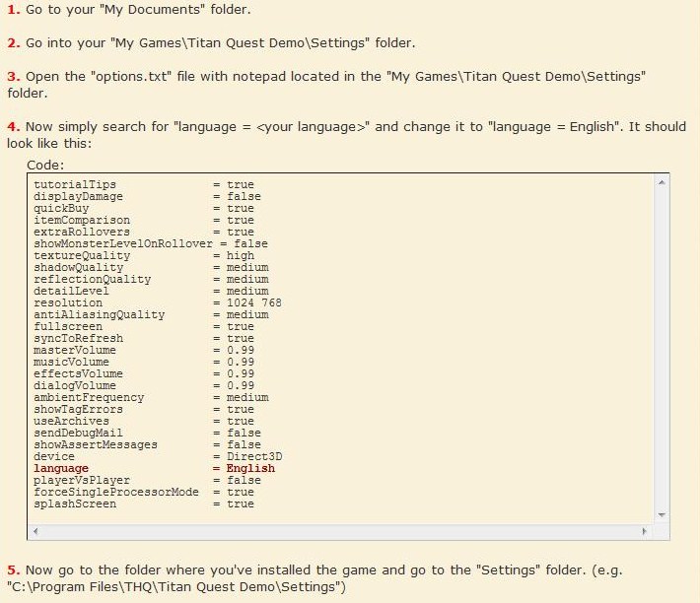Image resolution: width=700 pixels, height=603 pixels.
Task: Click the resolution value '1024 768'
Action: [254, 302]
